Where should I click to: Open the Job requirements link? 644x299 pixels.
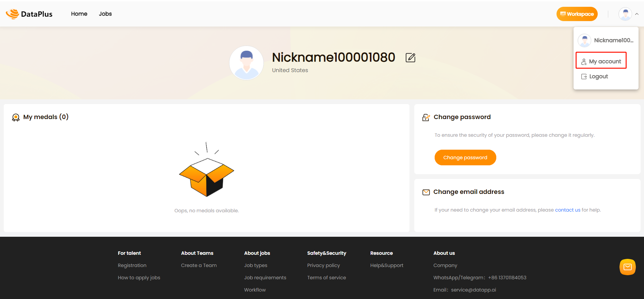(x=265, y=278)
